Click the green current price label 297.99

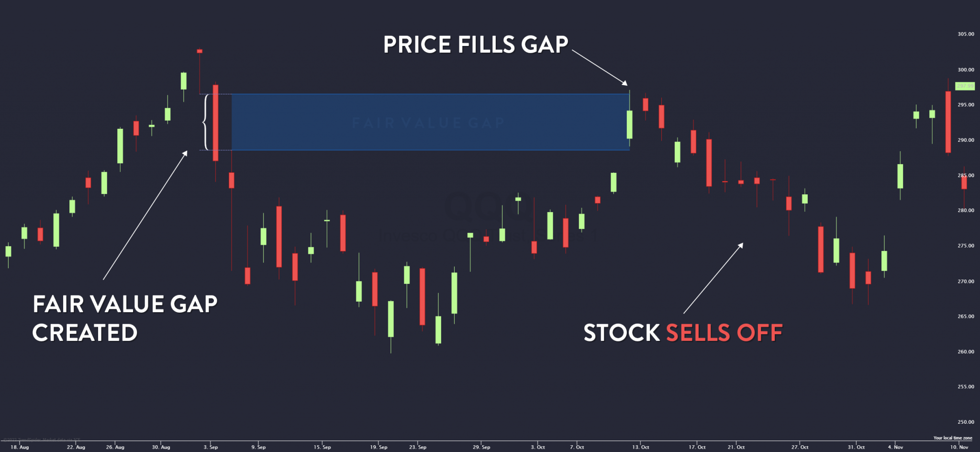click(x=965, y=86)
